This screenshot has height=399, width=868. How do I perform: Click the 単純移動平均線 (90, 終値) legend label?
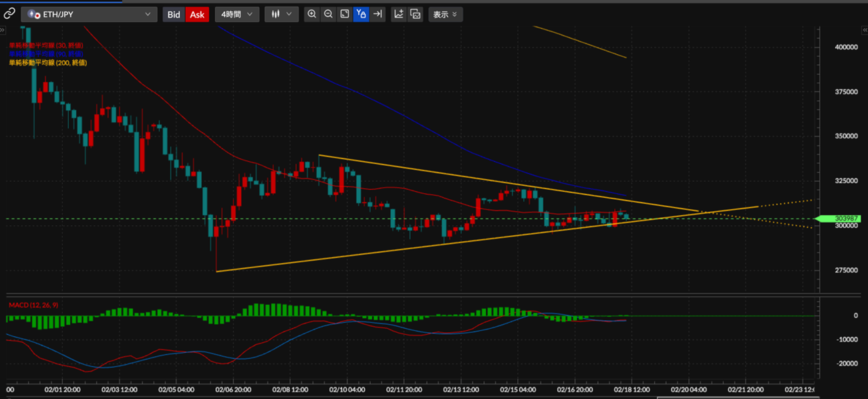(46, 53)
